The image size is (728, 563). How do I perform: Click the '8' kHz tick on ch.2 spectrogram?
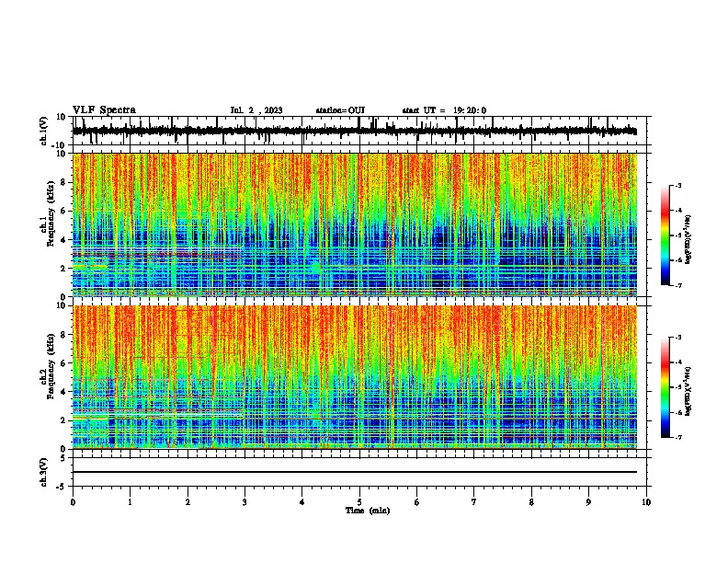[x=64, y=335]
